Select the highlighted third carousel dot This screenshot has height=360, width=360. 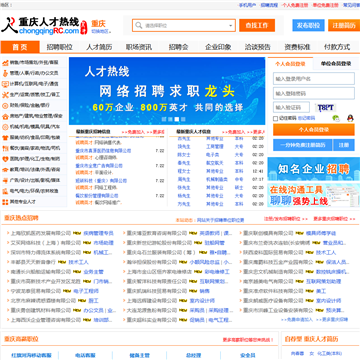pyautogui.click(x=177, y=119)
